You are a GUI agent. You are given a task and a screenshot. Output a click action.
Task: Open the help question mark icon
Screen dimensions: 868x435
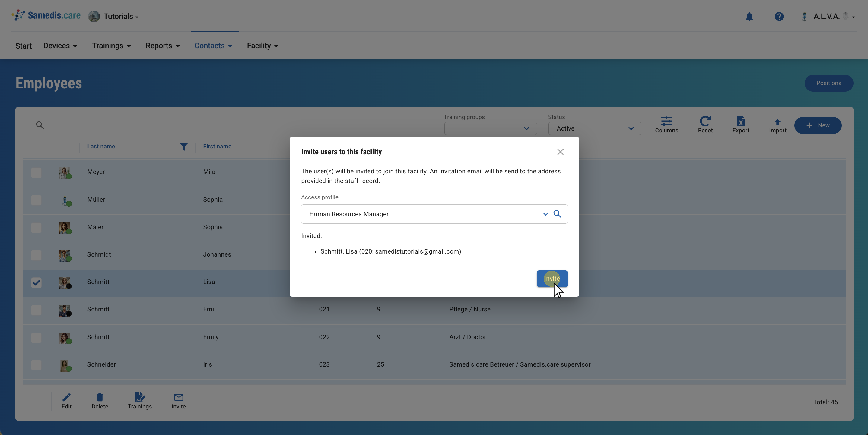tap(779, 17)
